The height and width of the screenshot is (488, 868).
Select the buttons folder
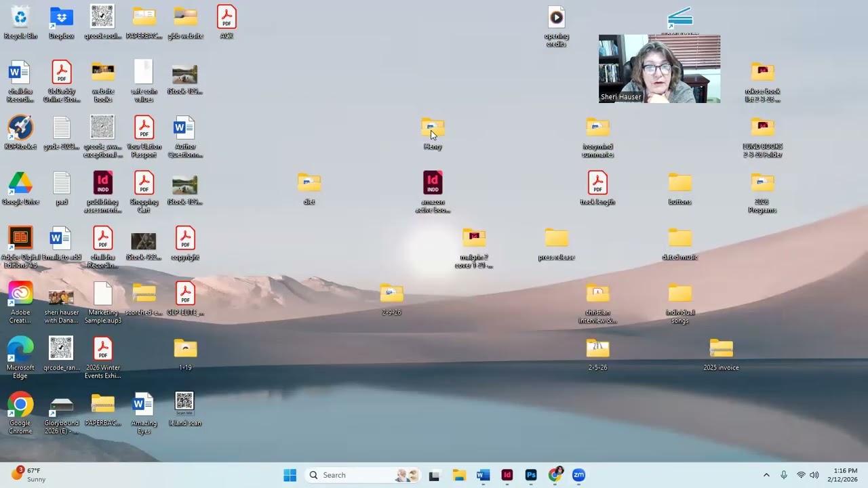[x=679, y=188]
